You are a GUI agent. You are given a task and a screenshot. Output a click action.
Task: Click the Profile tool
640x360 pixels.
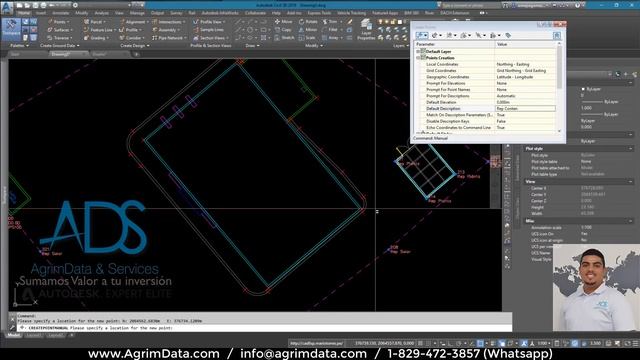pos(130,30)
